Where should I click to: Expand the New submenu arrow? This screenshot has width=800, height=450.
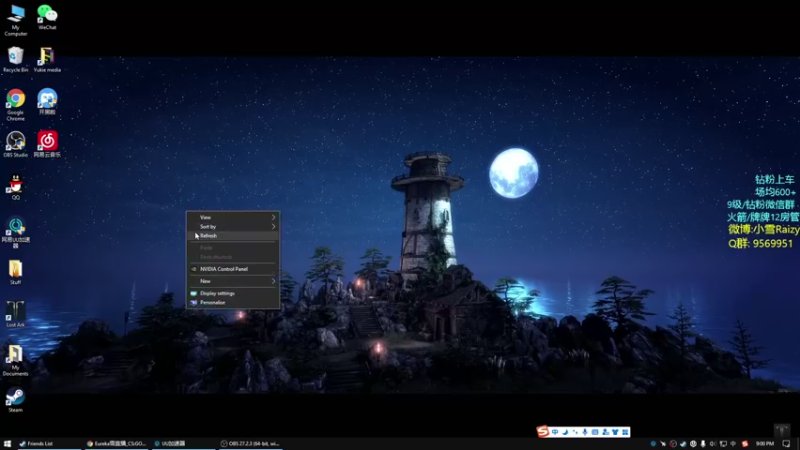tap(273, 281)
